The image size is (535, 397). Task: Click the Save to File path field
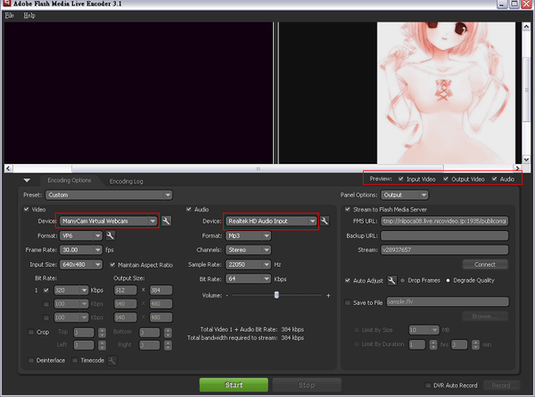(447, 302)
